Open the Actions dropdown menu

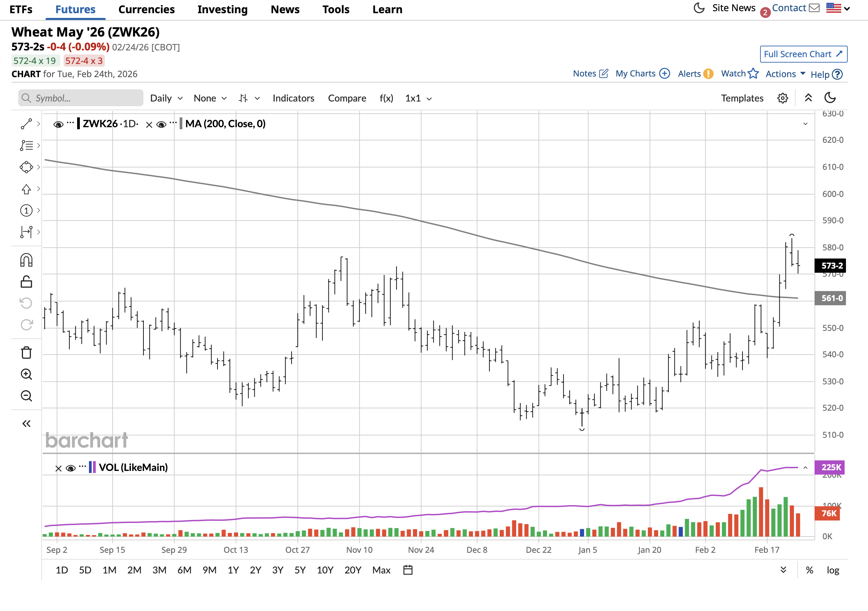coord(785,74)
